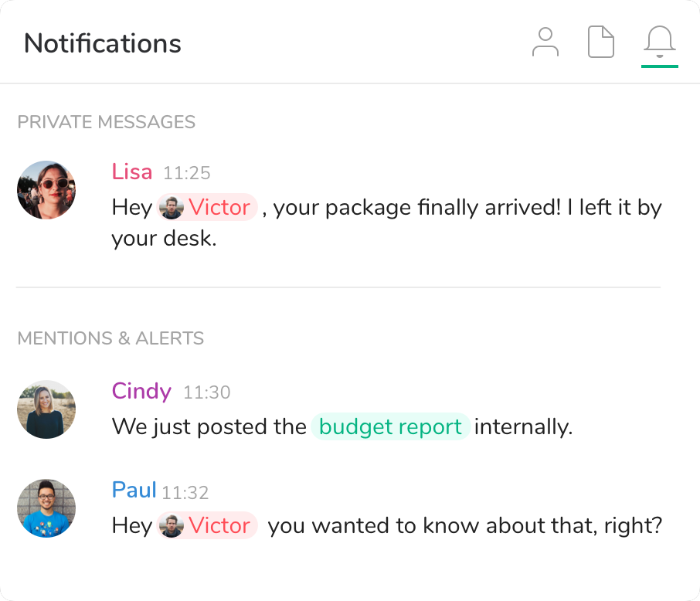Viewport: 700px width, 601px height.
Task: Switch to the files document icon
Action: click(x=601, y=42)
